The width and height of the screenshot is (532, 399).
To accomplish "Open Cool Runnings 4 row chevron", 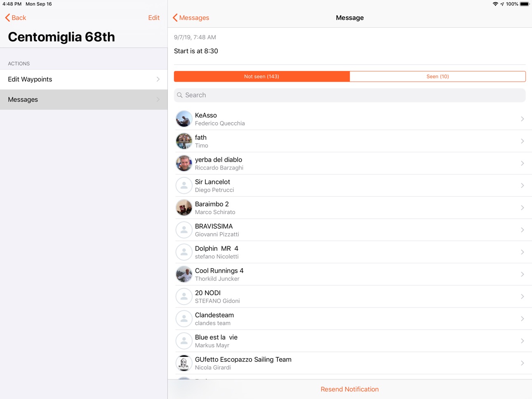I will (x=523, y=274).
